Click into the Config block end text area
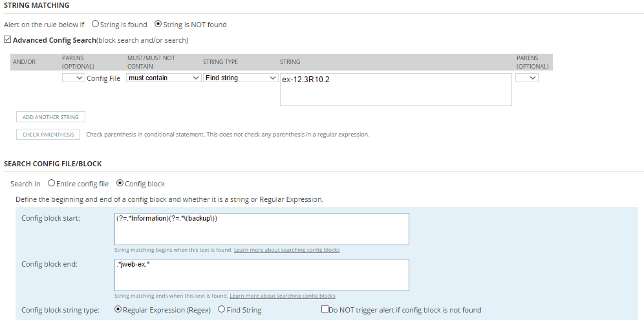 [x=262, y=275]
